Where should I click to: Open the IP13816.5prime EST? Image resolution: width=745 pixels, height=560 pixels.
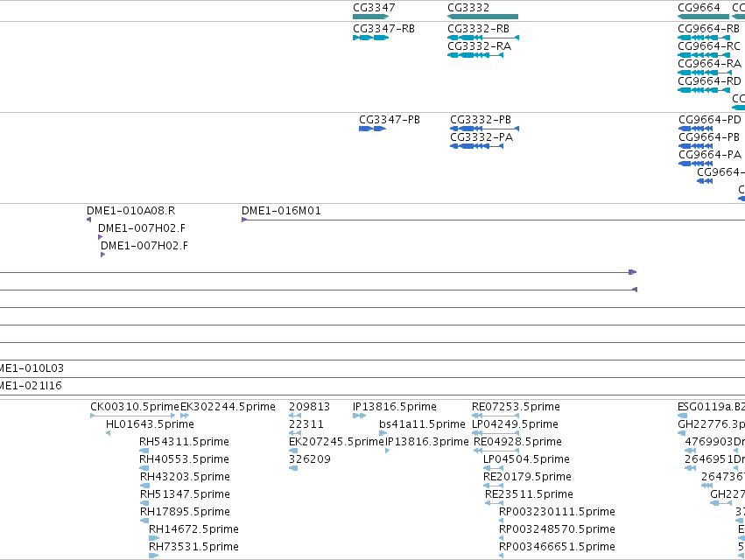[359, 416]
